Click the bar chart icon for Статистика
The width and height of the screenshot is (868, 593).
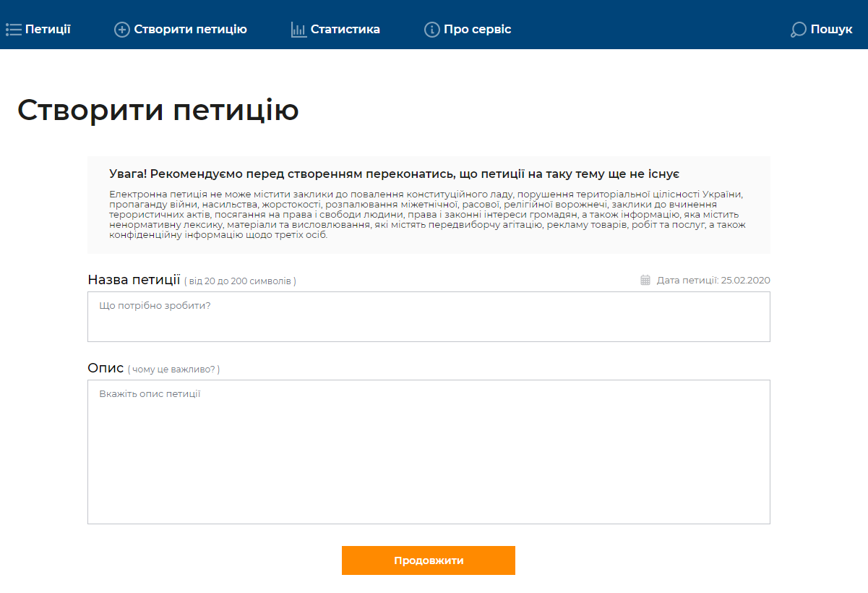pos(298,30)
